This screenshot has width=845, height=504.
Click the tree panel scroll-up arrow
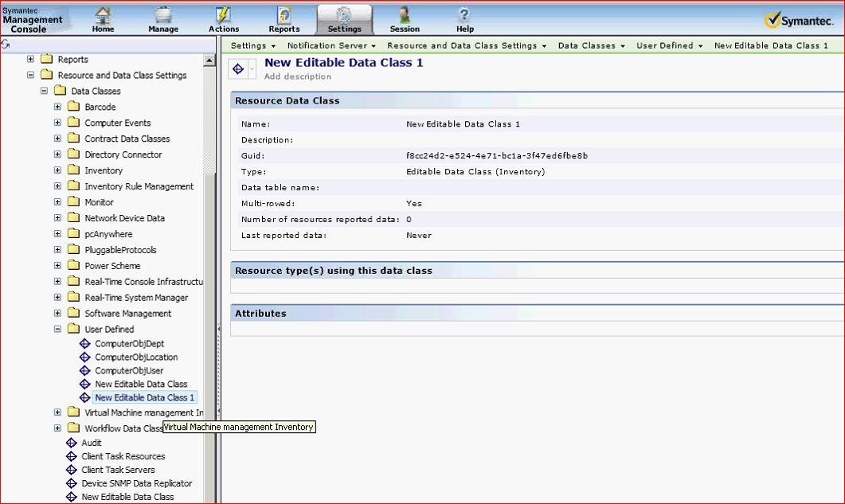tap(209, 61)
